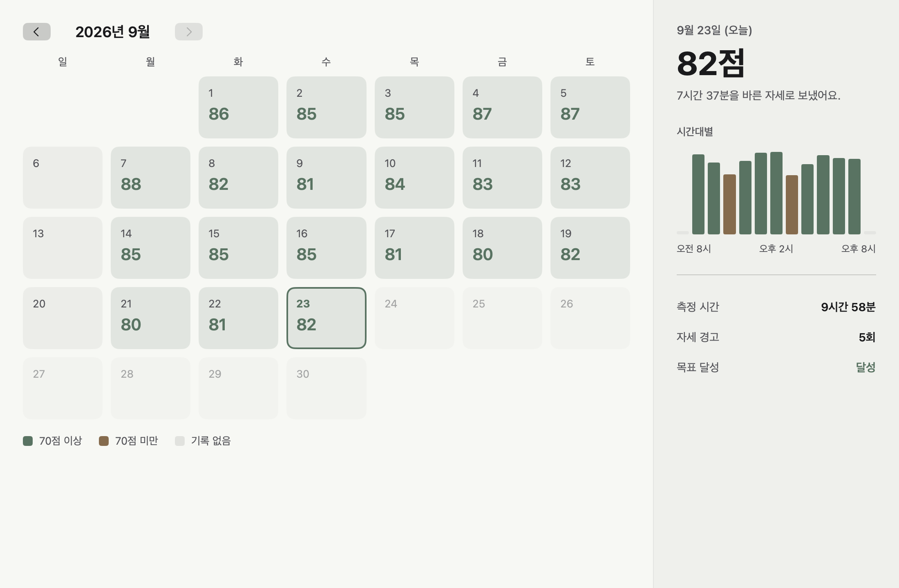Click the '토' weekday header
The width and height of the screenshot is (899, 588).
tap(590, 62)
